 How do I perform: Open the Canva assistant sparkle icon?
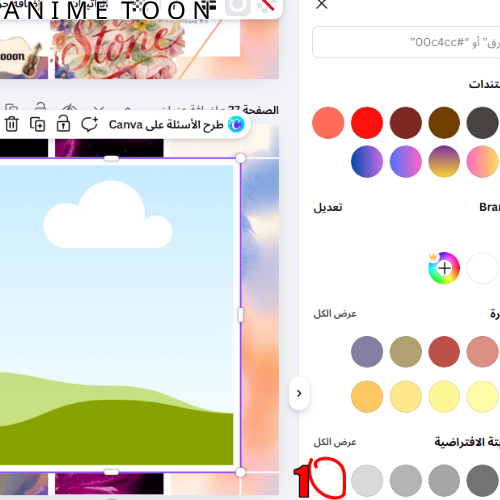[236, 124]
